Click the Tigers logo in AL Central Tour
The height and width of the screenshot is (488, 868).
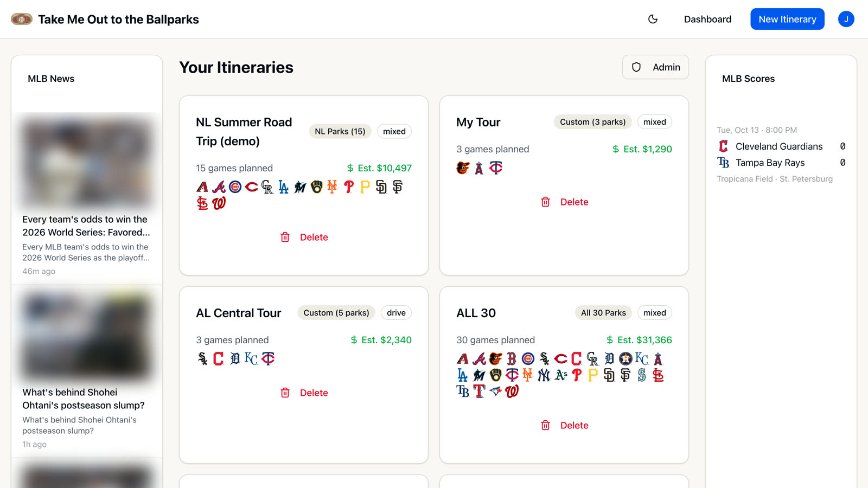[235, 359]
